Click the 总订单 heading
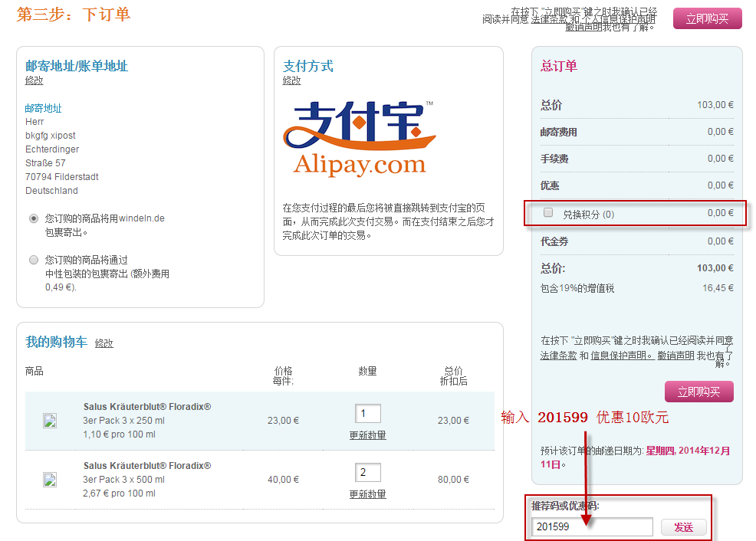 coord(559,66)
